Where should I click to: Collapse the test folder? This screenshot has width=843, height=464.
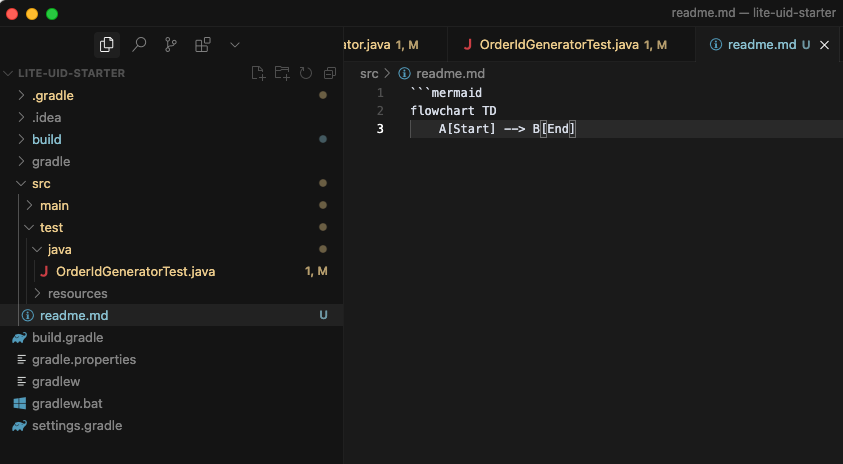pyautogui.click(x=29, y=227)
